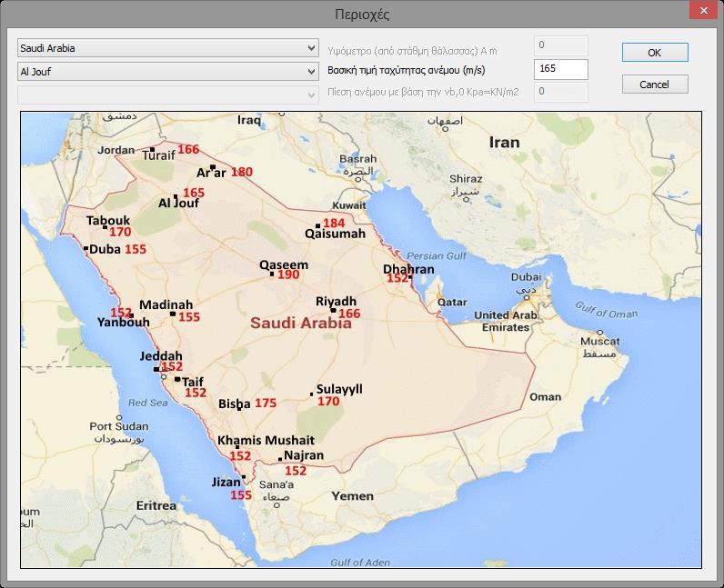The height and width of the screenshot is (588, 724).
Task: Click the 152 value under Taif
Action: pyautogui.click(x=196, y=393)
